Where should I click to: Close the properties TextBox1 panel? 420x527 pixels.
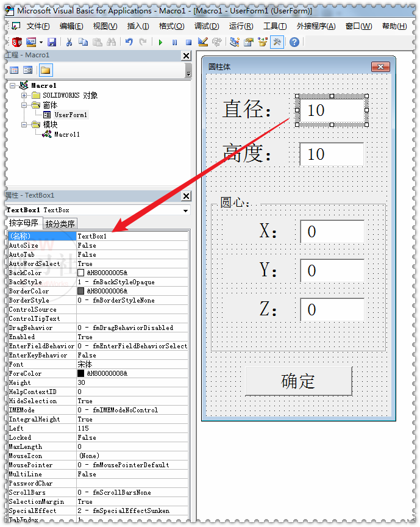pos(186,196)
